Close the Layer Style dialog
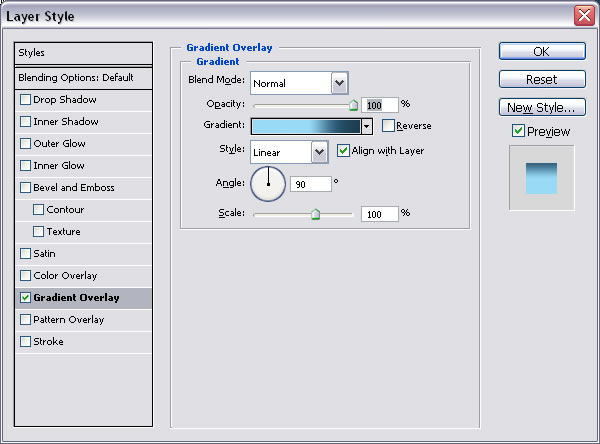Screen dimensions: 600x444 coord(584,16)
